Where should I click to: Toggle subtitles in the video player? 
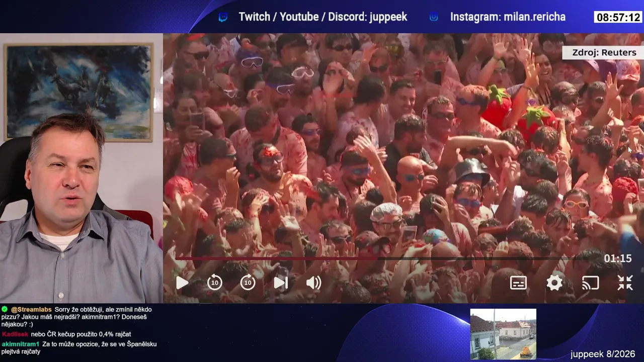tap(518, 283)
